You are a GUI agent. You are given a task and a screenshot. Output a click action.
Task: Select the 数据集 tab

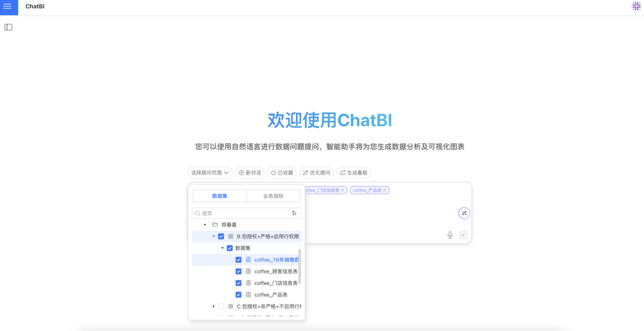pos(220,196)
